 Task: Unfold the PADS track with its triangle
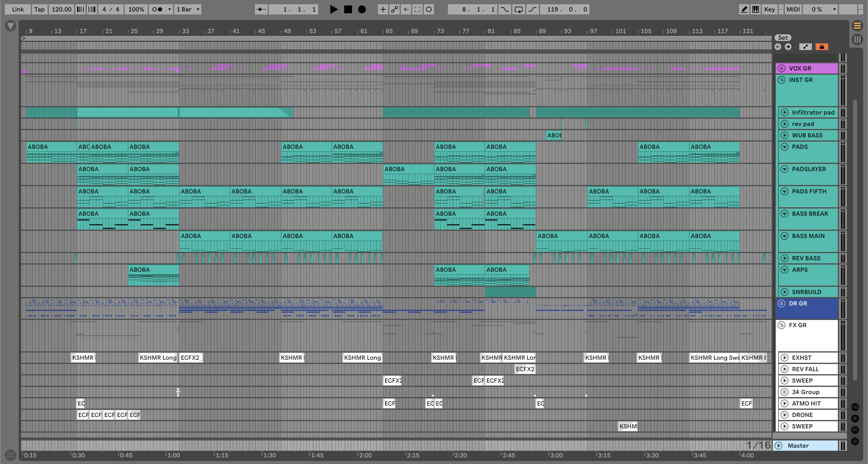(785, 147)
